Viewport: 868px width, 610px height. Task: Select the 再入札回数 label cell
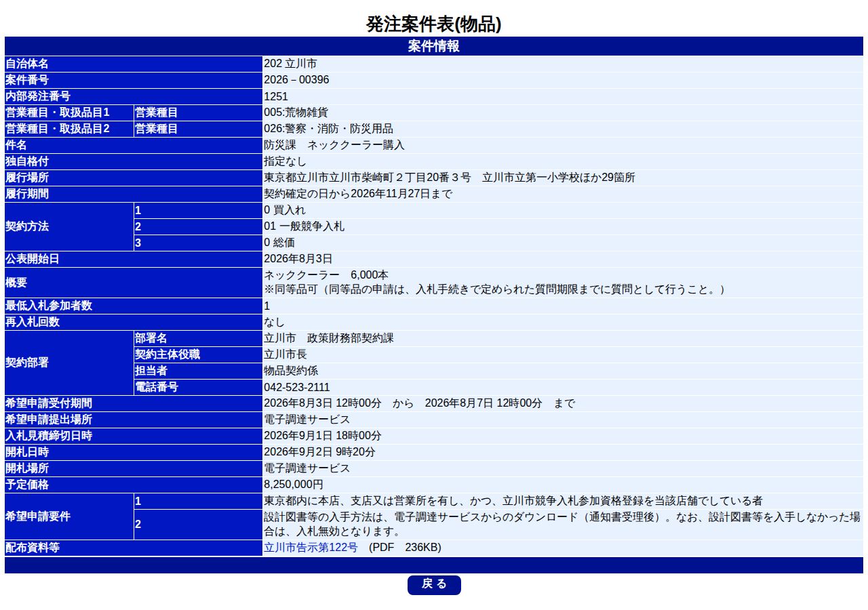coord(134,322)
